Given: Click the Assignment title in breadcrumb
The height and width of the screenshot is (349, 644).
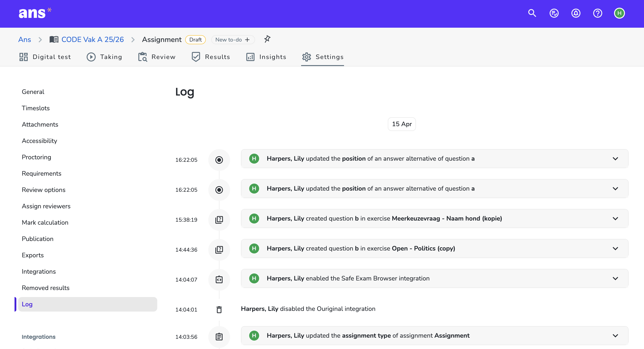Looking at the screenshot, I should pyautogui.click(x=162, y=39).
